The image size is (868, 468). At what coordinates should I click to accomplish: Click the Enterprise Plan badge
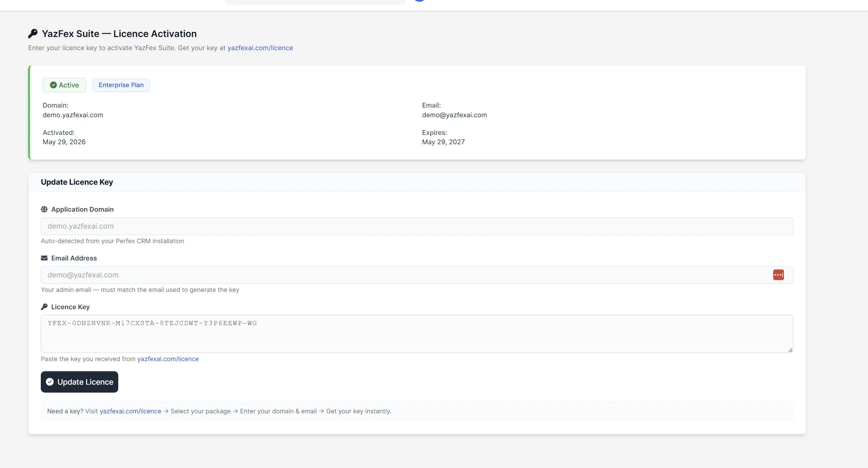tap(121, 85)
